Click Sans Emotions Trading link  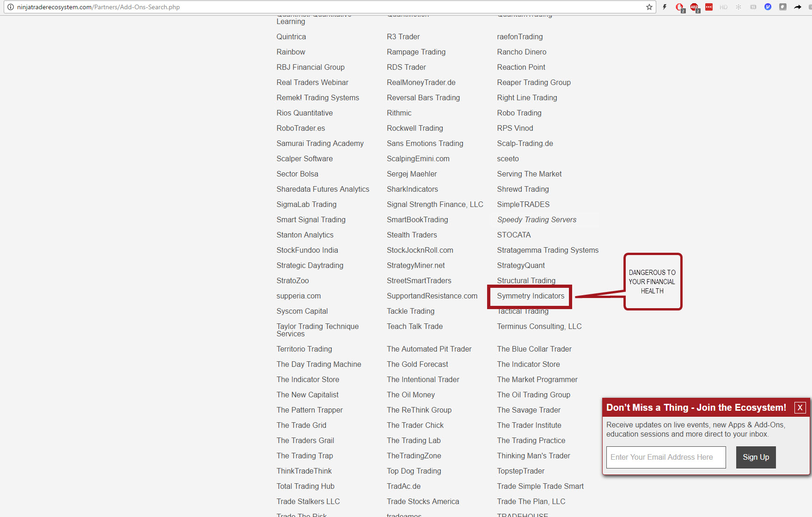pos(425,143)
